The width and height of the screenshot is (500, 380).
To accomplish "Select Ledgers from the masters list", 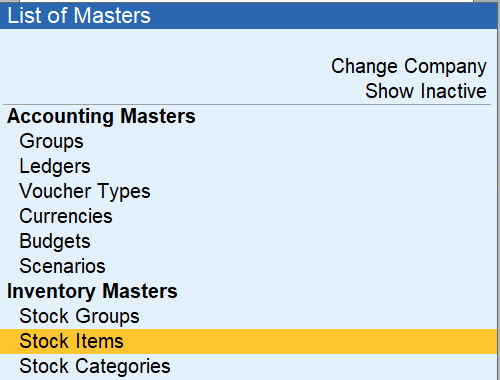I will point(55,166).
